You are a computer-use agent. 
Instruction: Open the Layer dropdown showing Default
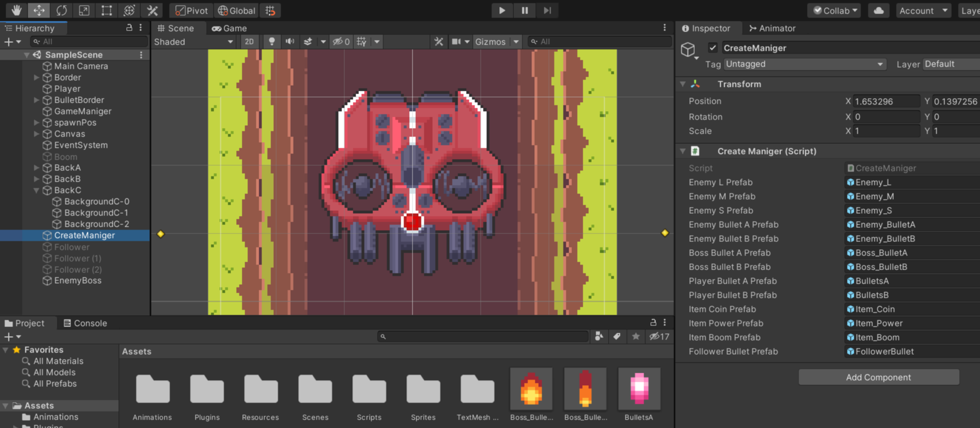click(951, 64)
